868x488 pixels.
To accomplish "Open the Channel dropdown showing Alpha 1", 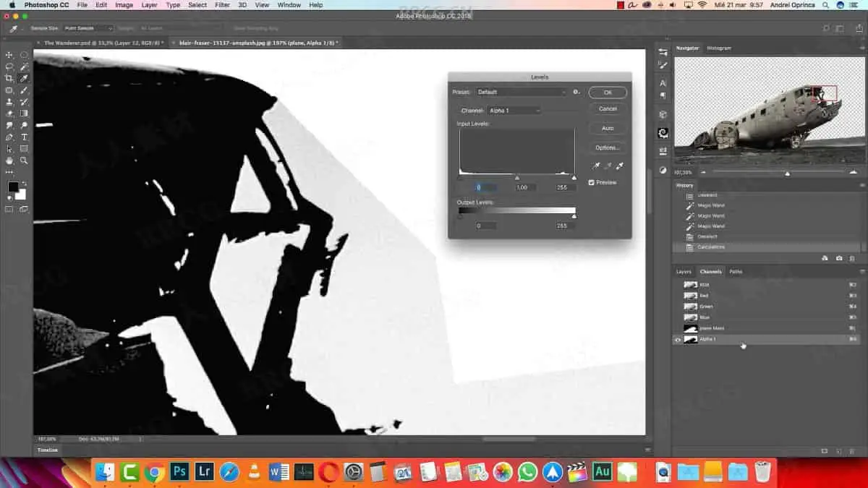I will (x=514, y=110).
